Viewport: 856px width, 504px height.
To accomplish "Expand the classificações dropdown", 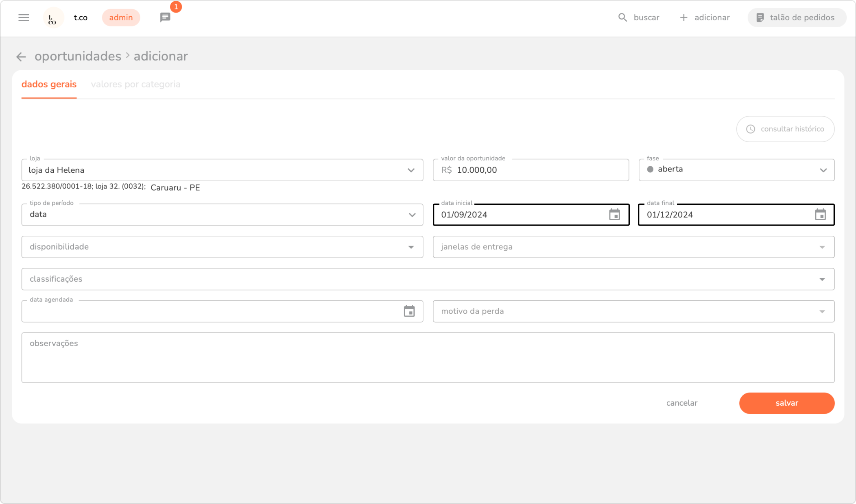I will tap(822, 279).
